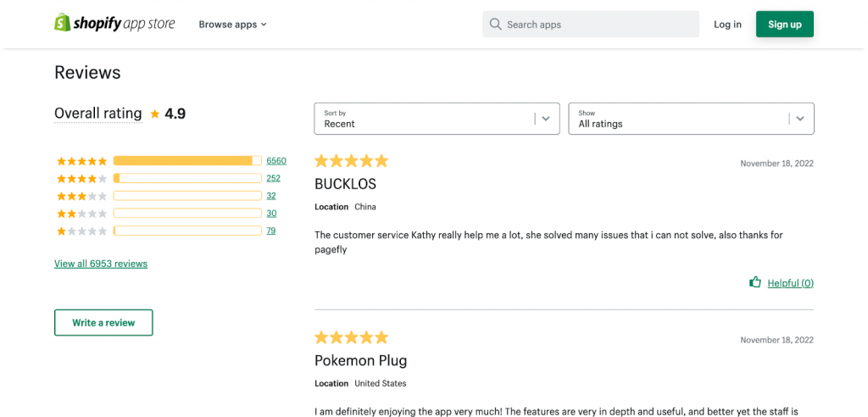Click the Search apps input field

click(591, 25)
